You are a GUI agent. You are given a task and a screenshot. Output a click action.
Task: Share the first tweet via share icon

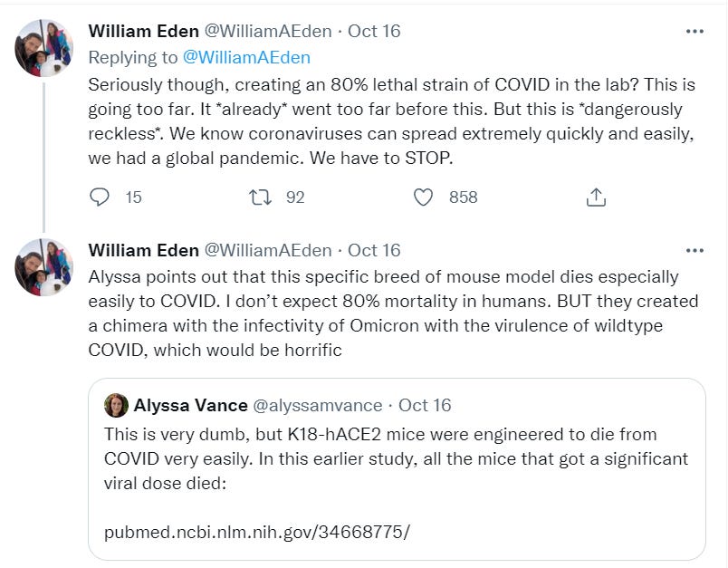point(596,197)
